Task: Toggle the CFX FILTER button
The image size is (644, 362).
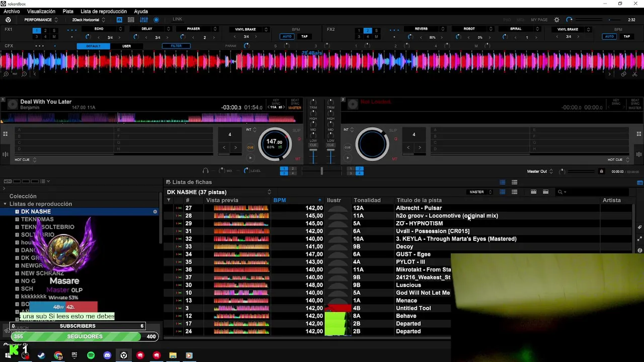Action: point(176,46)
